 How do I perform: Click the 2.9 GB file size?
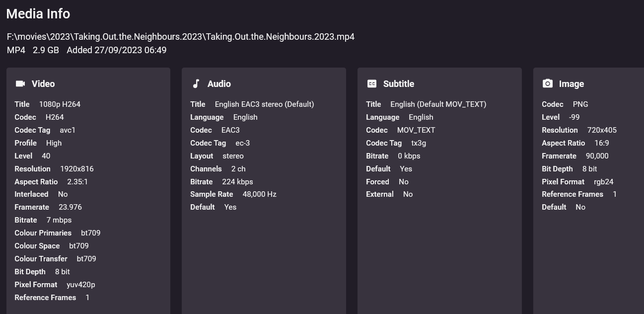point(46,50)
